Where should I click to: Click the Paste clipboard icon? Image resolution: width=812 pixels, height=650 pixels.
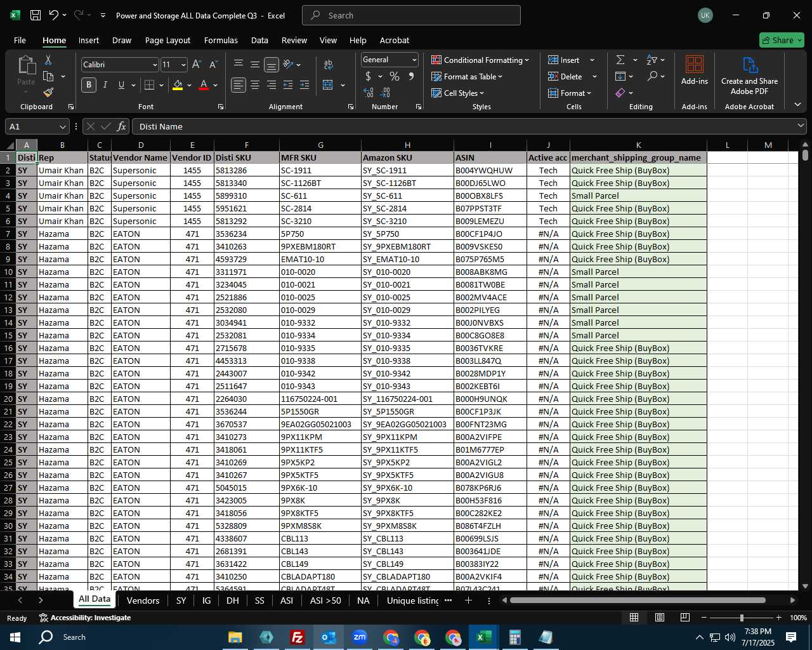(26, 65)
